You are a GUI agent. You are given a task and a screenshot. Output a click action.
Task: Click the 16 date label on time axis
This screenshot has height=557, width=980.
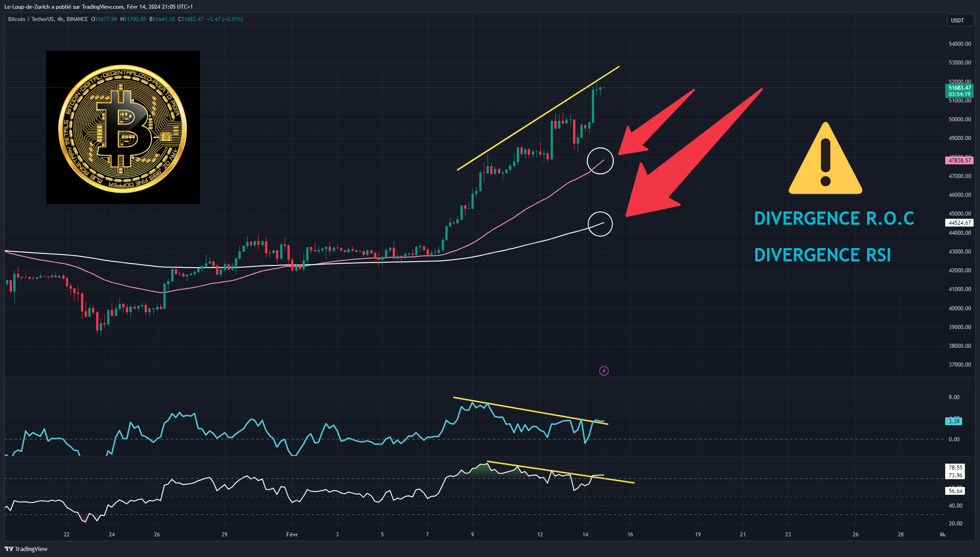click(x=630, y=535)
